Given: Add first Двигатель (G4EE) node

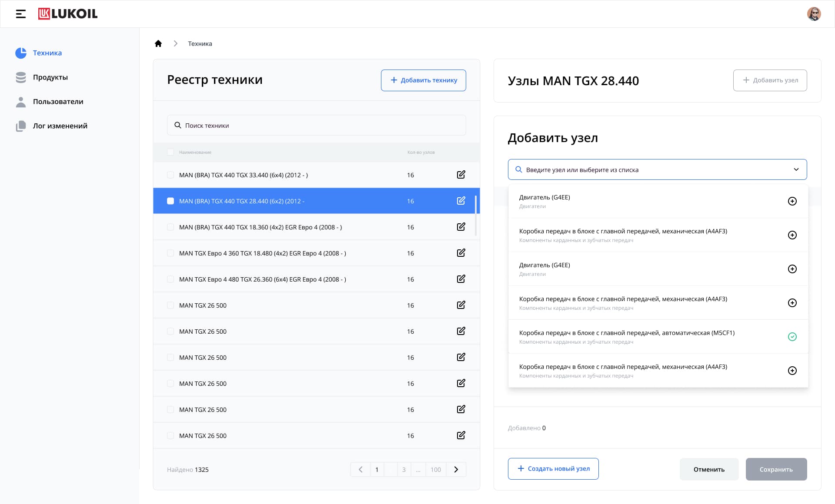Looking at the screenshot, I should point(792,201).
